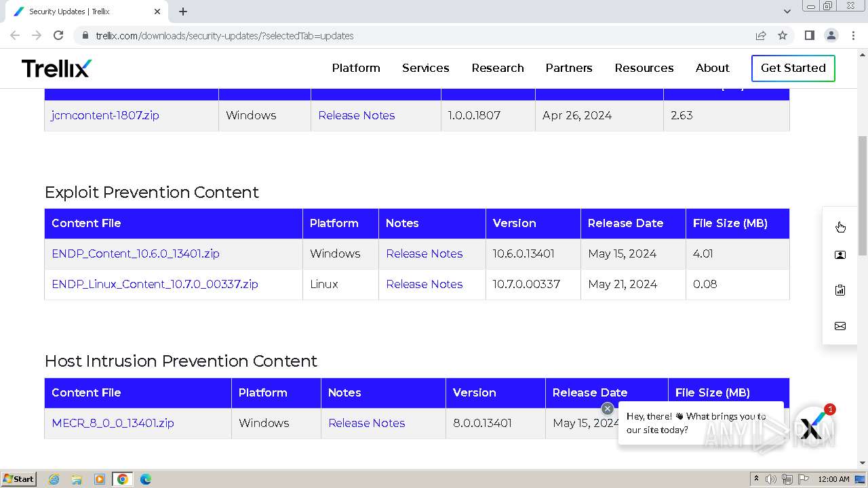Screen dimensions: 868x488
Task: Click the envelope email sidebar icon
Action: tap(840, 326)
